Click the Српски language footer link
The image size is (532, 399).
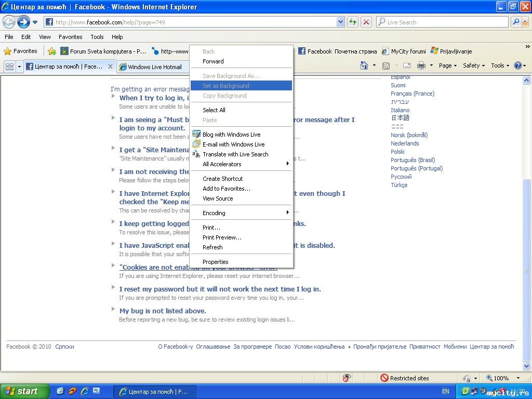click(64, 347)
